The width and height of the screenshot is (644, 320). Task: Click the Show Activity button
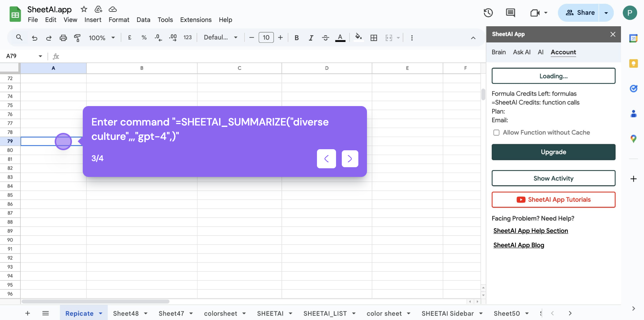pos(553,178)
